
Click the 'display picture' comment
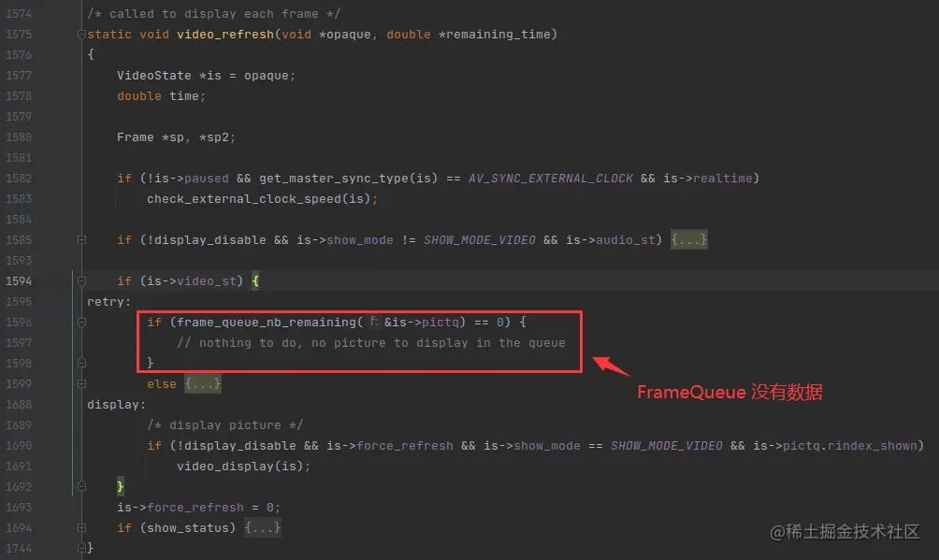225,425
